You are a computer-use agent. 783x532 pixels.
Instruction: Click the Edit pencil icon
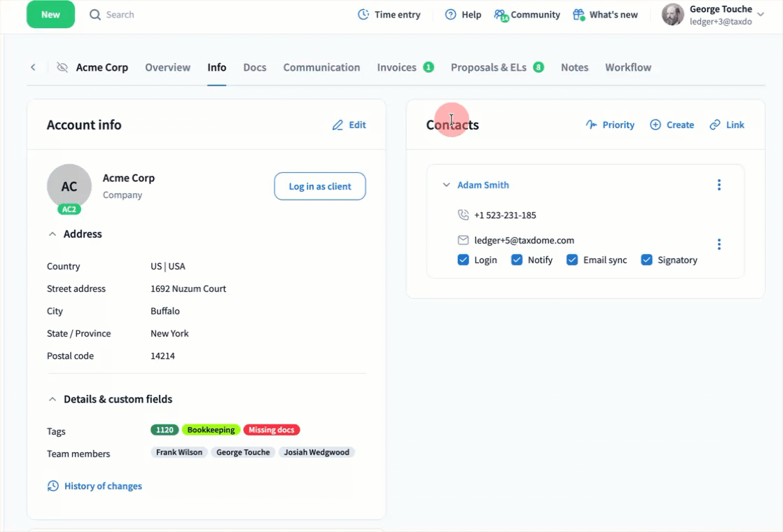pyautogui.click(x=338, y=125)
